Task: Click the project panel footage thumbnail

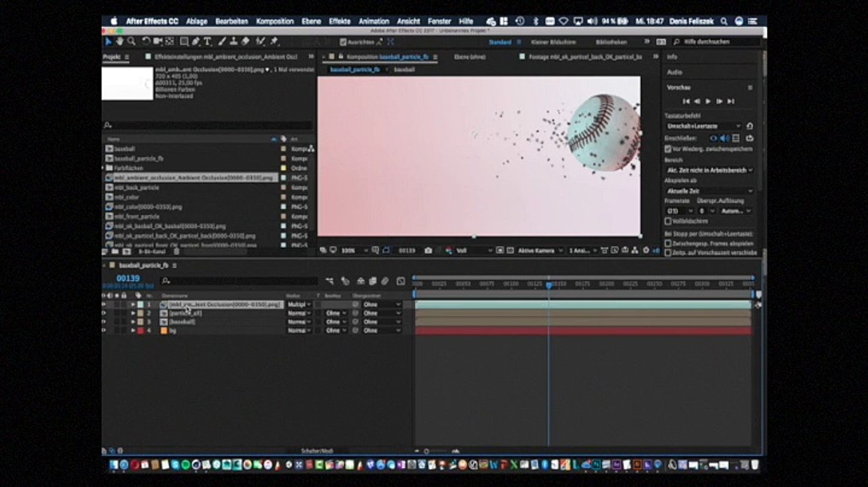Action: tap(127, 84)
